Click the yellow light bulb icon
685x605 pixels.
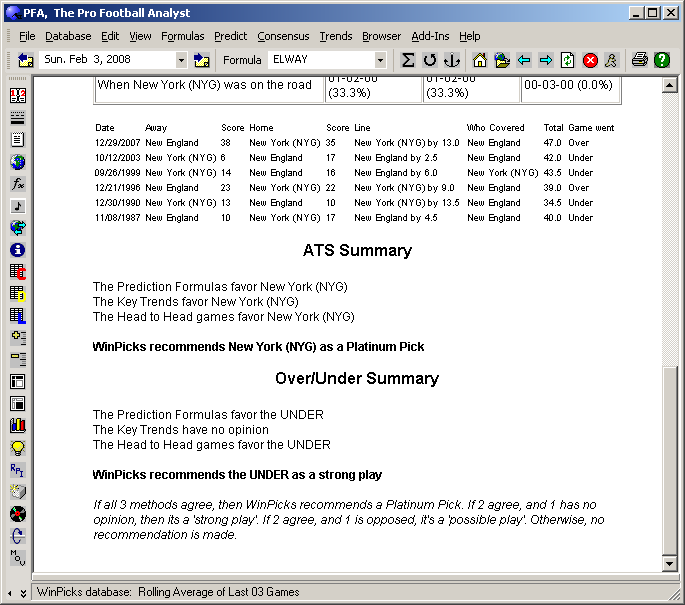point(18,448)
